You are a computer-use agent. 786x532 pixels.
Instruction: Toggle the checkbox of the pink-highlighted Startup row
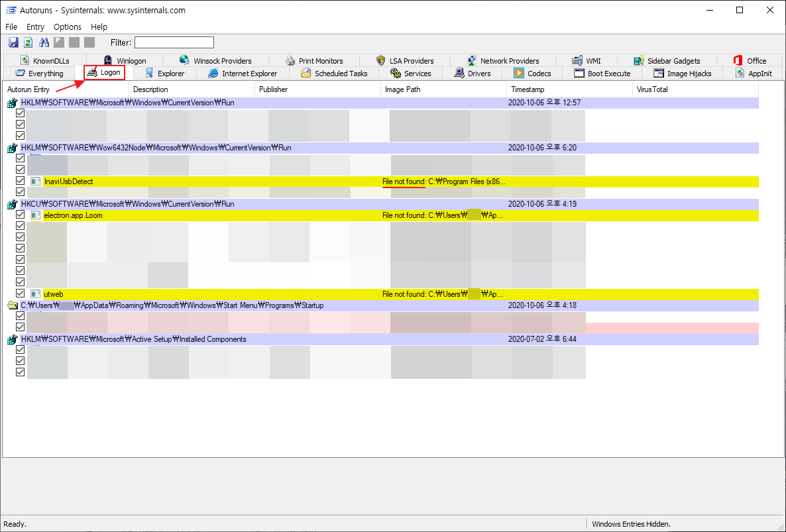(x=20, y=327)
